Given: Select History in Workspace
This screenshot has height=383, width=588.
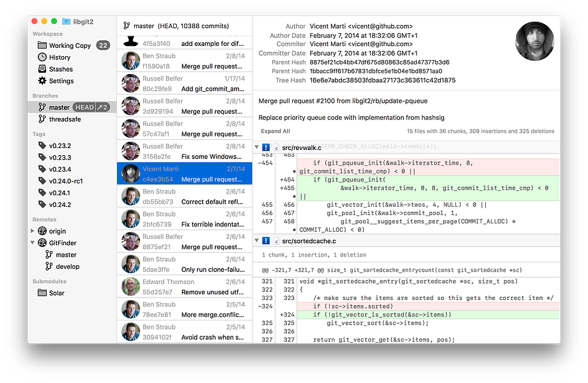Looking at the screenshot, I should click(x=72, y=57).
